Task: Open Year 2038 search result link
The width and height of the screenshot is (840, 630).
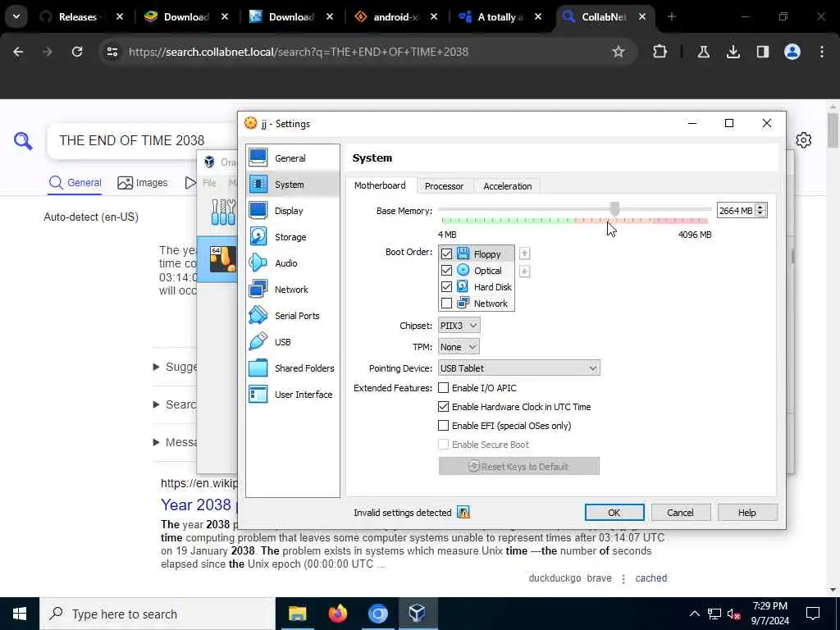Action: point(196,504)
